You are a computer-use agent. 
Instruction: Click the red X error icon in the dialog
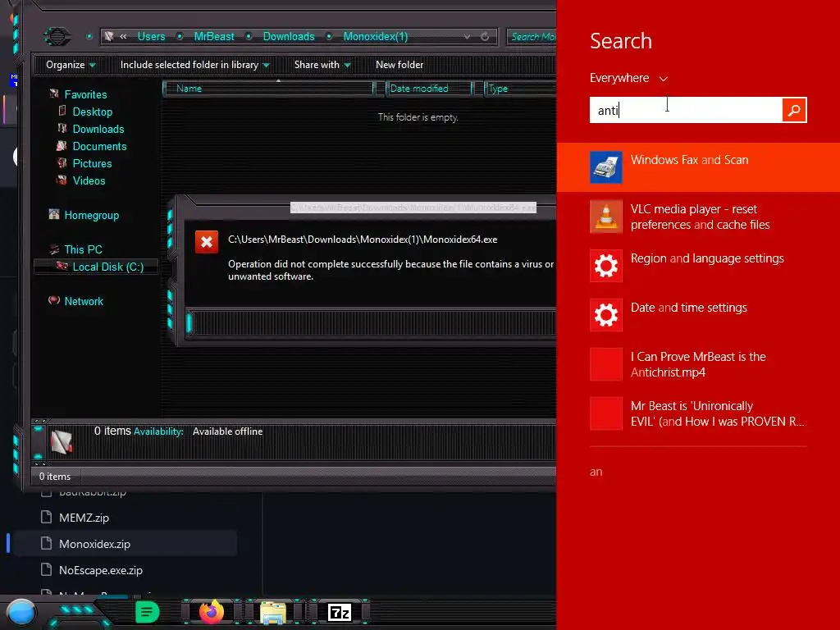pyautogui.click(x=206, y=242)
